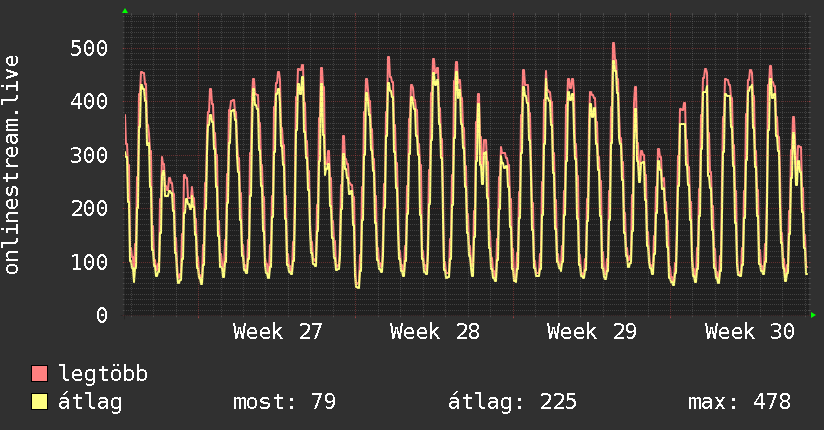Image resolution: width=824 pixels, height=430 pixels.
Task: Click the 0 y-axis tick label
Action: coord(102,315)
